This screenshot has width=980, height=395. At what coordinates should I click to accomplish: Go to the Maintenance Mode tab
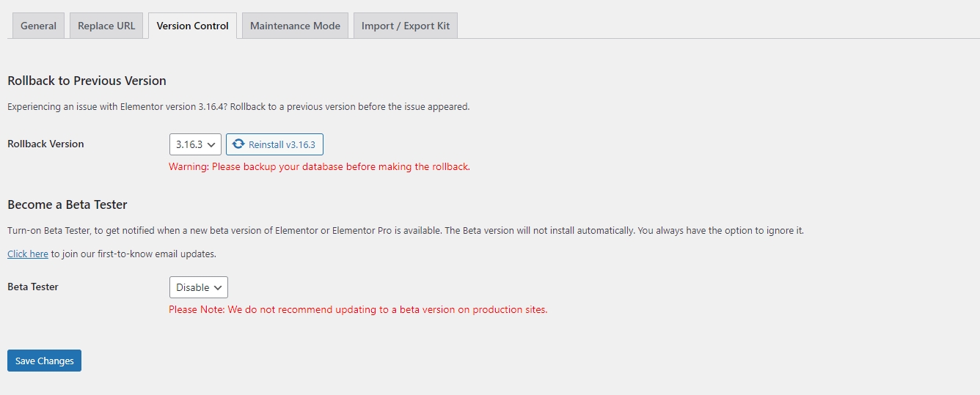(295, 26)
